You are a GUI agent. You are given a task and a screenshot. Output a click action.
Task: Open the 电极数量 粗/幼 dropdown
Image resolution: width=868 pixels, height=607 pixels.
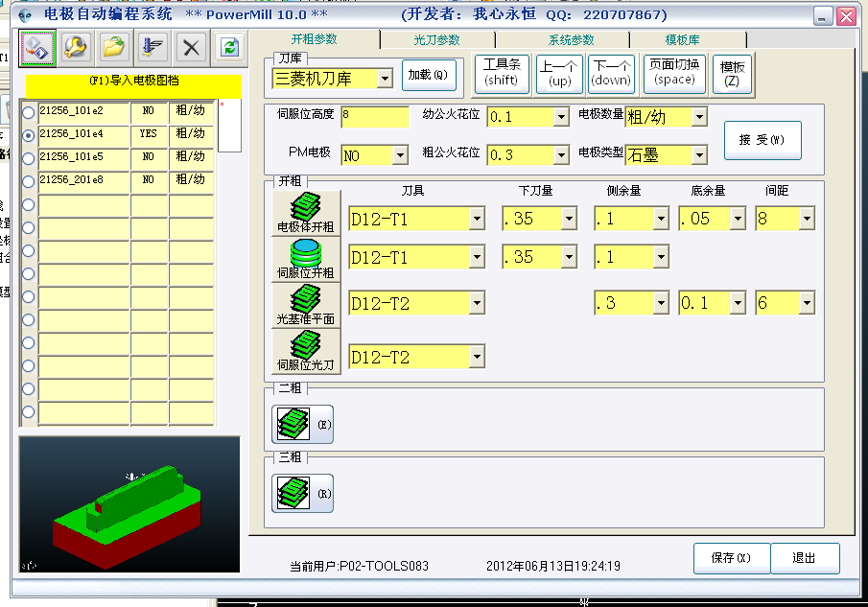pos(700,117)
